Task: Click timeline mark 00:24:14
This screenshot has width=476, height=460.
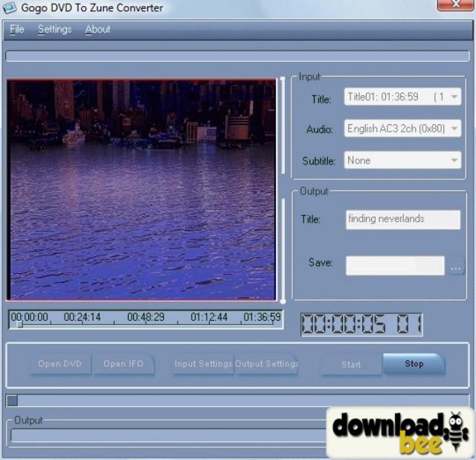Action: point(82,317)
